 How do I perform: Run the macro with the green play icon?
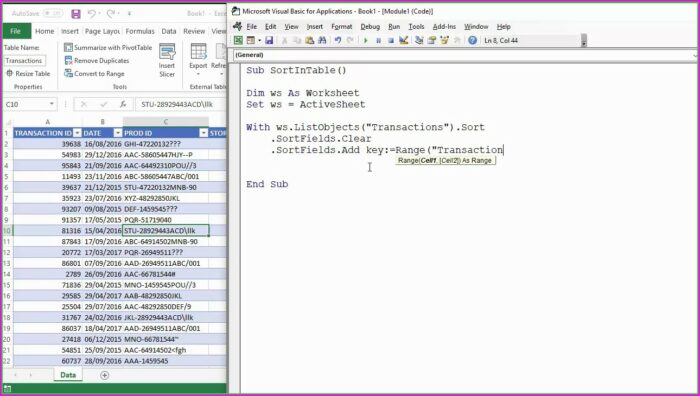pyautogui.click(x=366, y=41)
